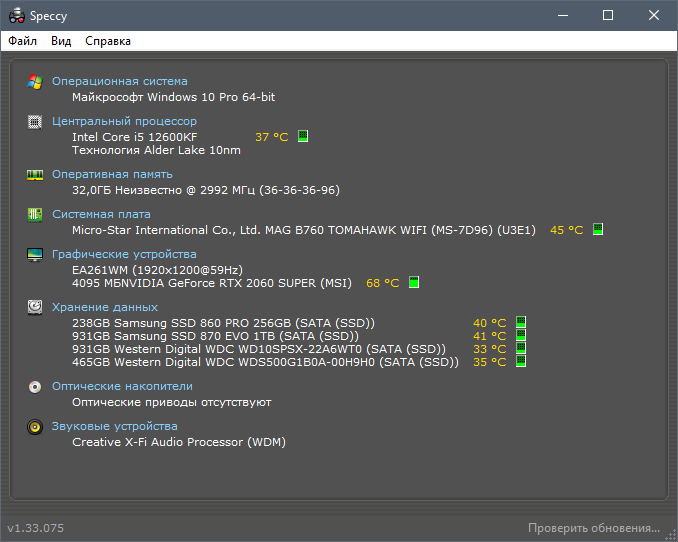Click the GPU temperature value 68 °C
The image size is (678, 542).
(x=383, y=283)
